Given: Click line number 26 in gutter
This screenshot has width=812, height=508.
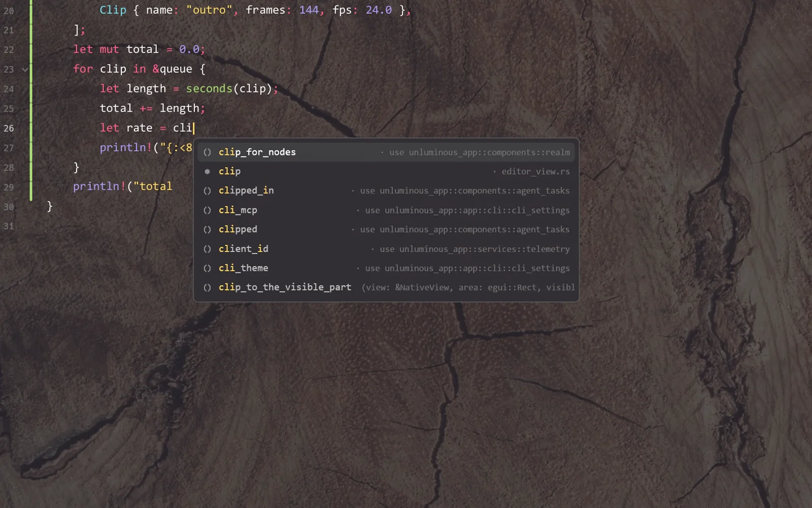Looking at the screenshot, I should [x=9, y=128].
